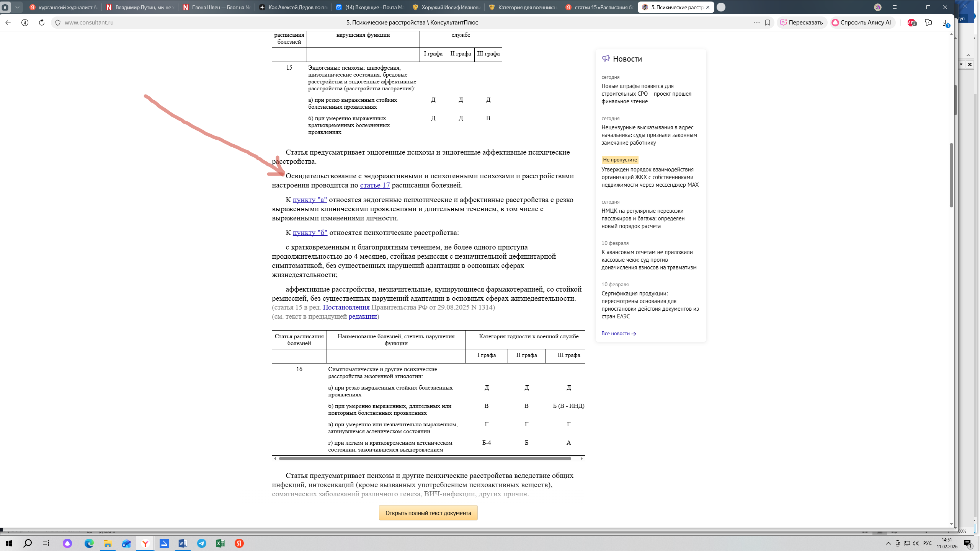Viewport: 980px width, 551px height.
Task: Open the tab group counter showing 9
Action: (5, 7)
